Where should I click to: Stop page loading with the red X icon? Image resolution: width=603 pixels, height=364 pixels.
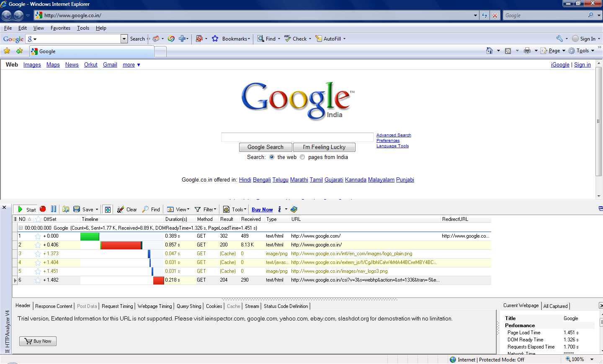click(495, 15)
